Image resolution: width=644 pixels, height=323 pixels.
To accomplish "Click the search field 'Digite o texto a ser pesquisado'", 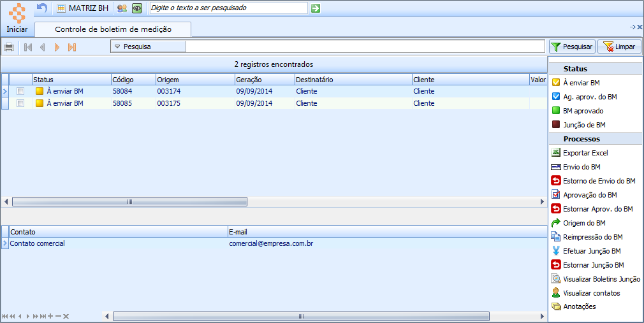I will coord(228,8).
